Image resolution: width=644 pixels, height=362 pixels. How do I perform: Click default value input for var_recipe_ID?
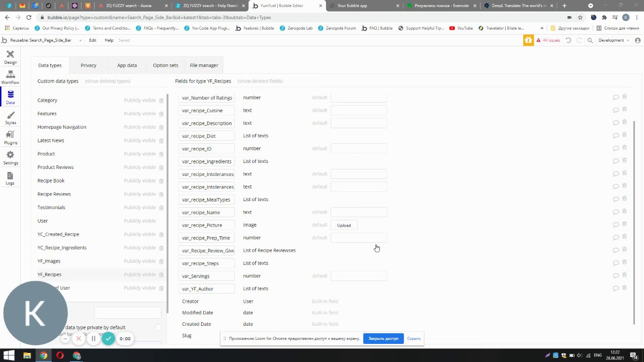coord(359,148)
